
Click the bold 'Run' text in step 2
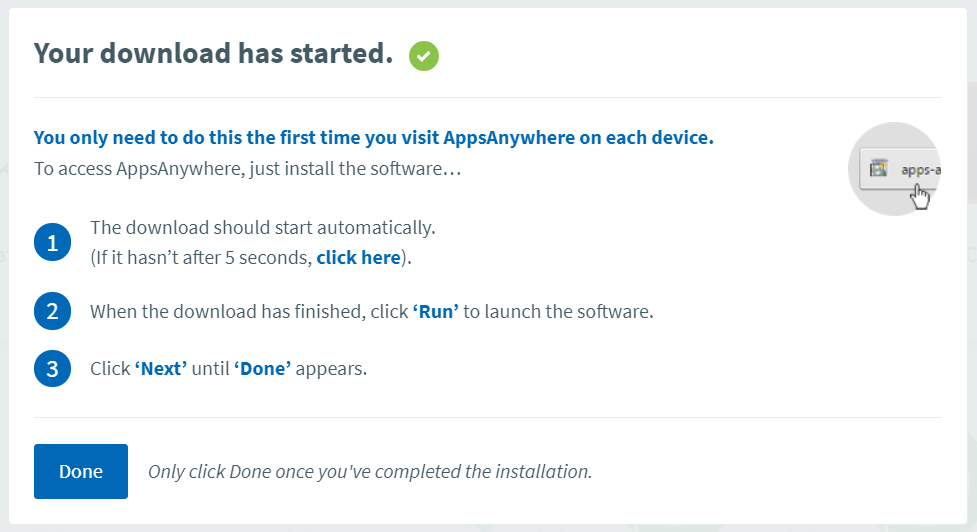(436, 311)
